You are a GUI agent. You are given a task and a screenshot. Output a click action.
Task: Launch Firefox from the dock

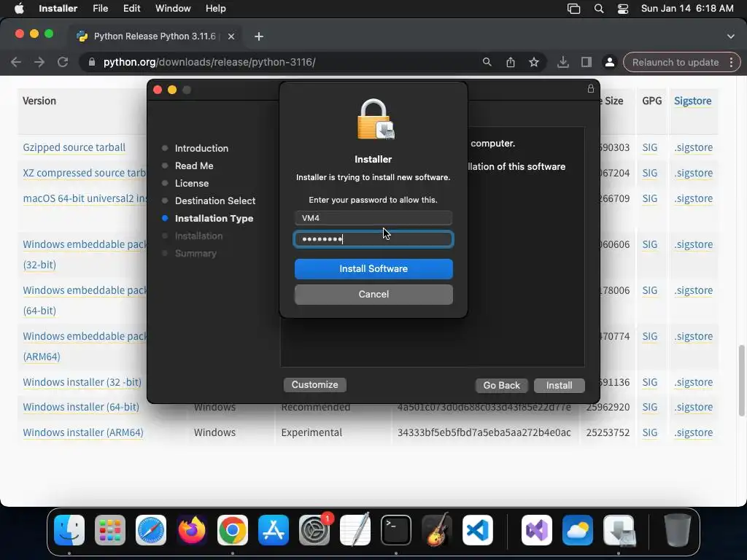(192, 530)
